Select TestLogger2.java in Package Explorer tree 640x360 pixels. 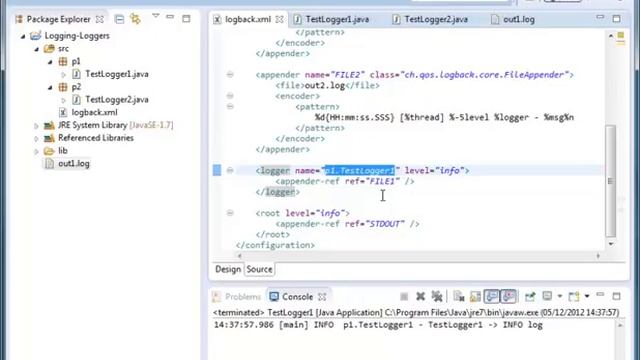[117, 99]
